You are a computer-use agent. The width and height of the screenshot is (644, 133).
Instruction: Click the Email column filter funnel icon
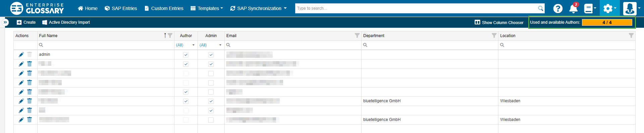click(357, 35)
